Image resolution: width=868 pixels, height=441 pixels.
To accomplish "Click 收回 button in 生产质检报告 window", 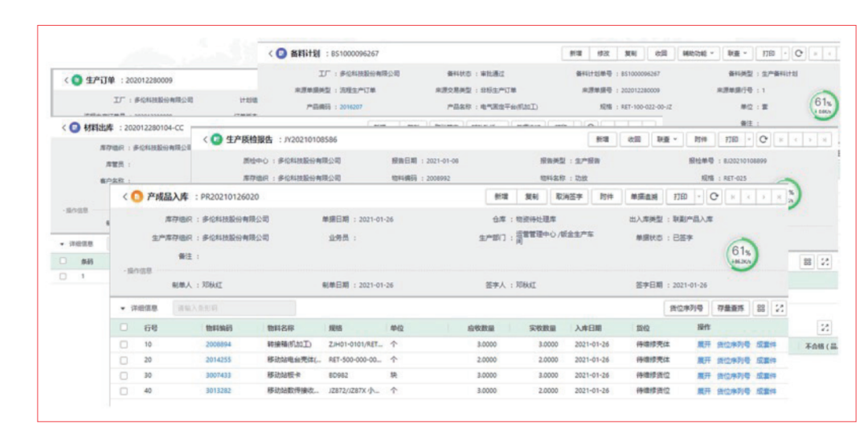I will click(x=634, y=140).
